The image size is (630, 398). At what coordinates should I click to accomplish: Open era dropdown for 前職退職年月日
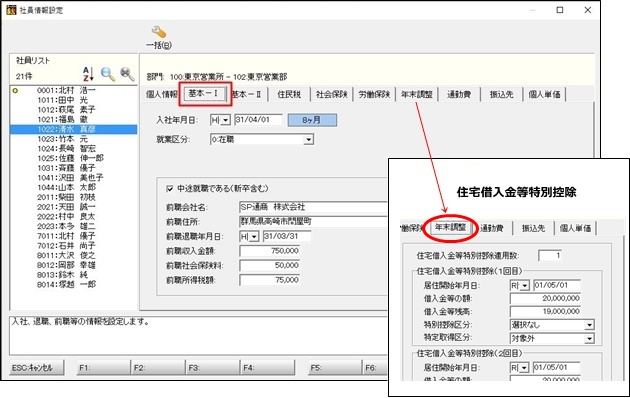click(x=254, y=237)
